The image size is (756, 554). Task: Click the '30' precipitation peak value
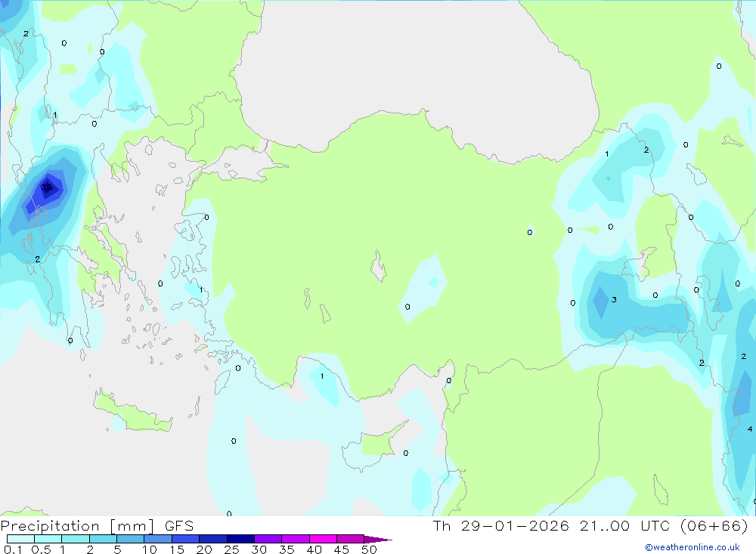point(46,187)
